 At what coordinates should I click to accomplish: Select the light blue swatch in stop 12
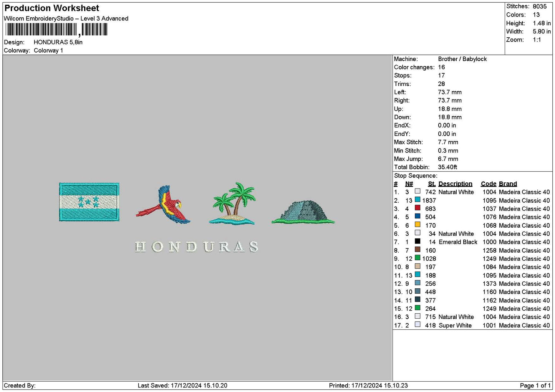pyautogui.click(x=417, y=283)
